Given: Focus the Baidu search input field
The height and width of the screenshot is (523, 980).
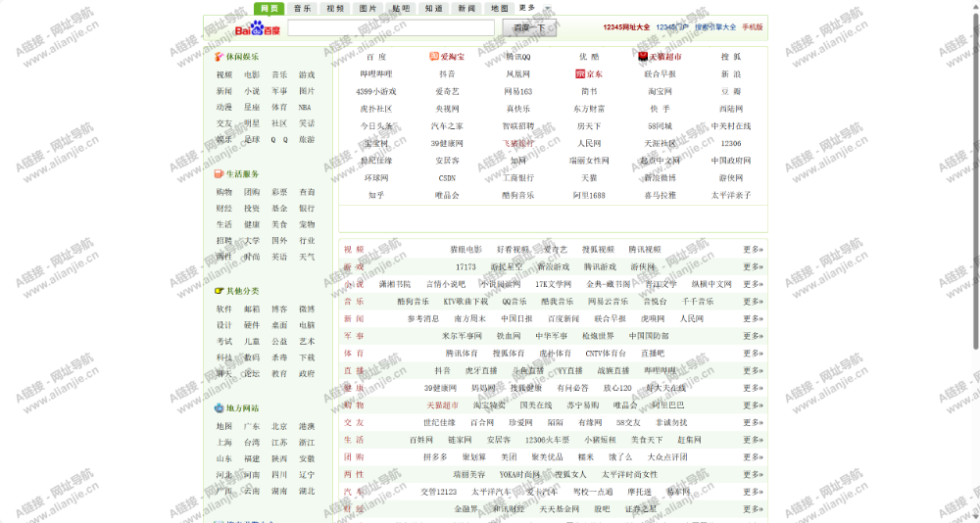Looking at the screenshot, I should (391, 28).
